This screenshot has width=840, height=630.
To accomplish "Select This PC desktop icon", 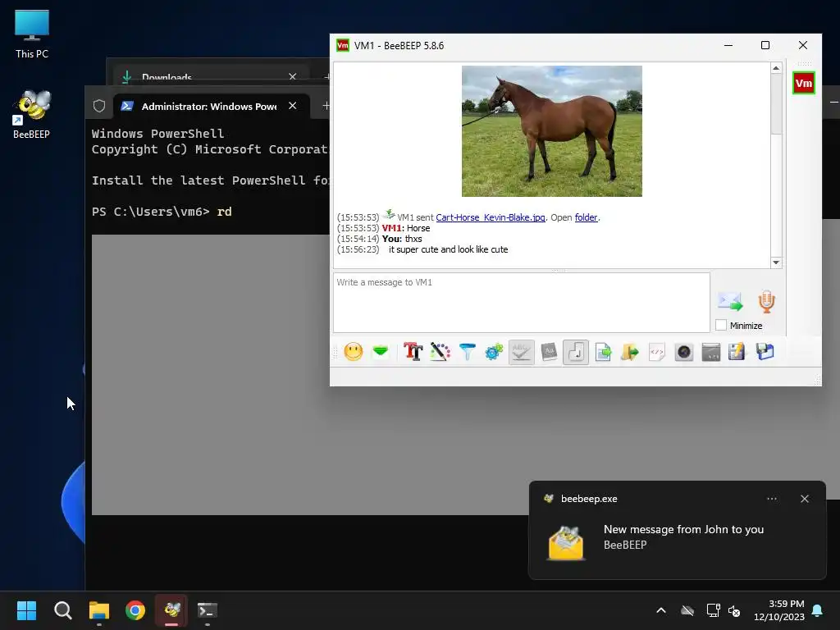I will [x=32, y=34].
